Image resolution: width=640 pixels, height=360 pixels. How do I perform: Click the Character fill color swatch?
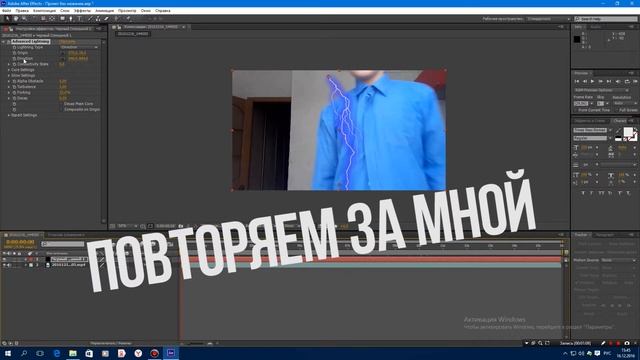click(x=628, y=132)
